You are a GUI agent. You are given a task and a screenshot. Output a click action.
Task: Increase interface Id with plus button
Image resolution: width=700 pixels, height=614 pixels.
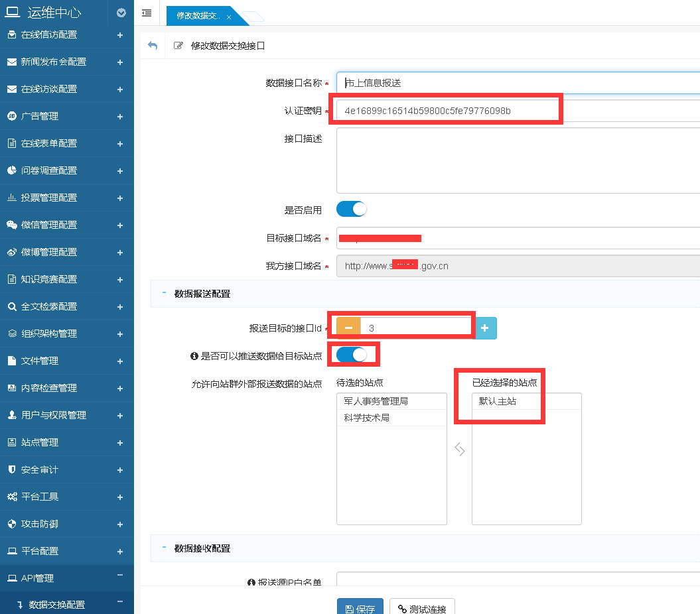click(485, 328)
